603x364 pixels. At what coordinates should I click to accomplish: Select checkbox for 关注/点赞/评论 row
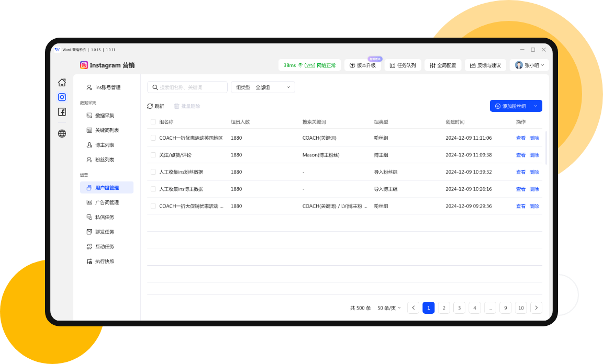tap(153, 155)
